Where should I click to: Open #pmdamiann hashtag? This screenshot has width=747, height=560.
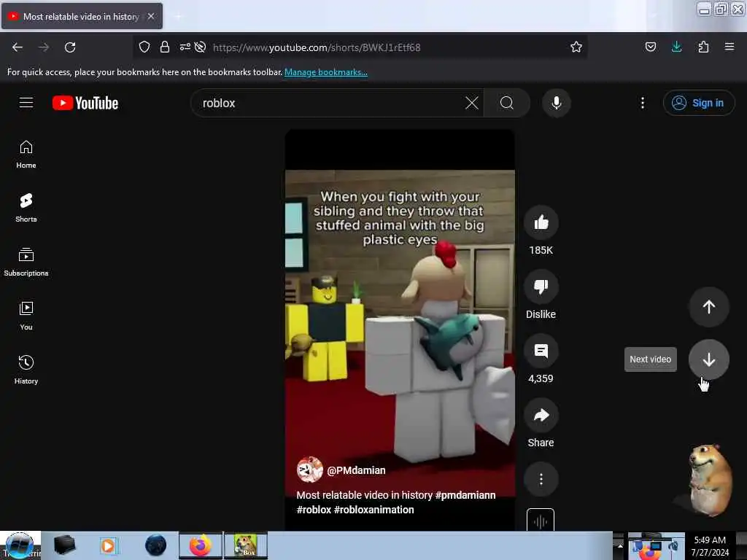click(465, 495)
